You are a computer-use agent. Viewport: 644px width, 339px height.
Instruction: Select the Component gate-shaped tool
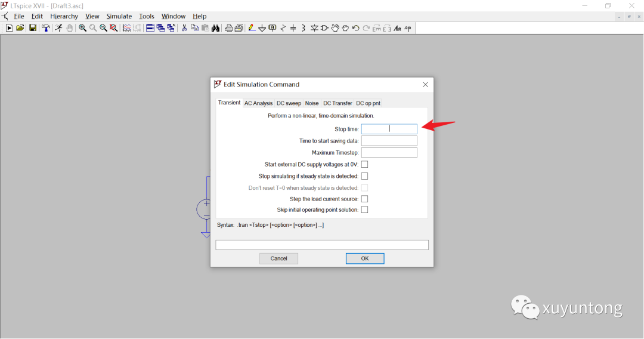tap(324, 28)
